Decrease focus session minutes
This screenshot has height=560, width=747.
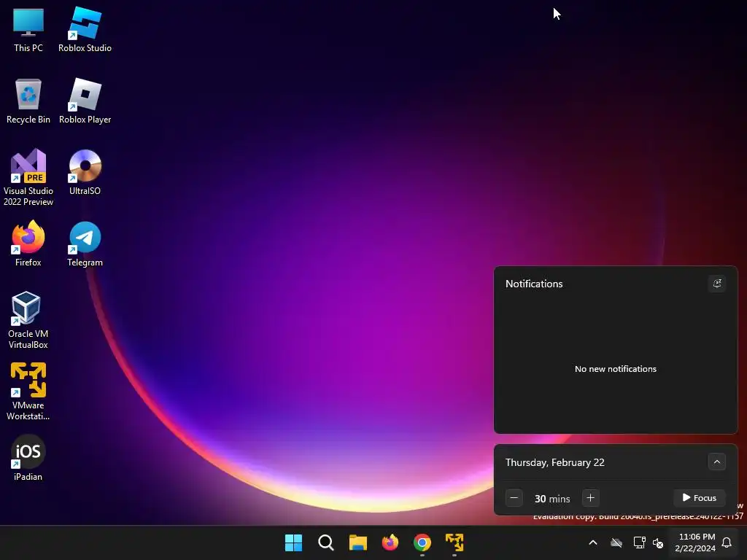coord(514,498)
